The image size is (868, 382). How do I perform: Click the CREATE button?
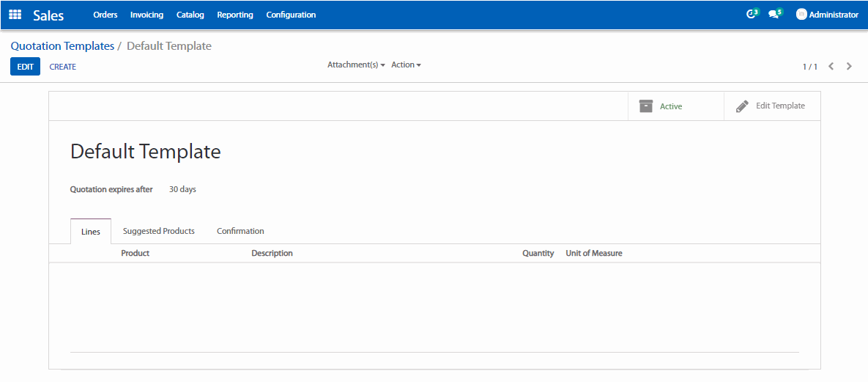click(x=63, y=67)
